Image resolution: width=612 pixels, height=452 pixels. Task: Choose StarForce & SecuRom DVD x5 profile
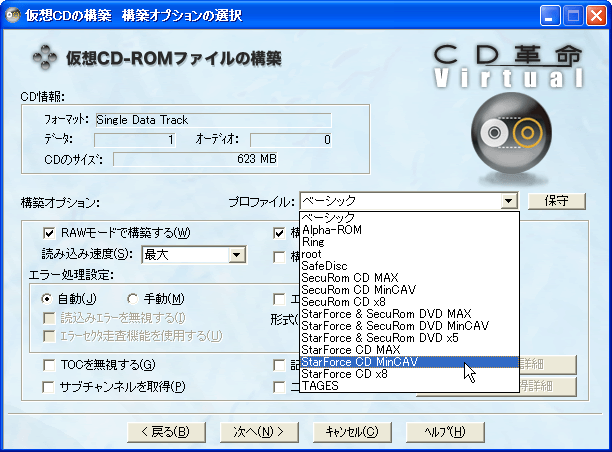[409, 338]
